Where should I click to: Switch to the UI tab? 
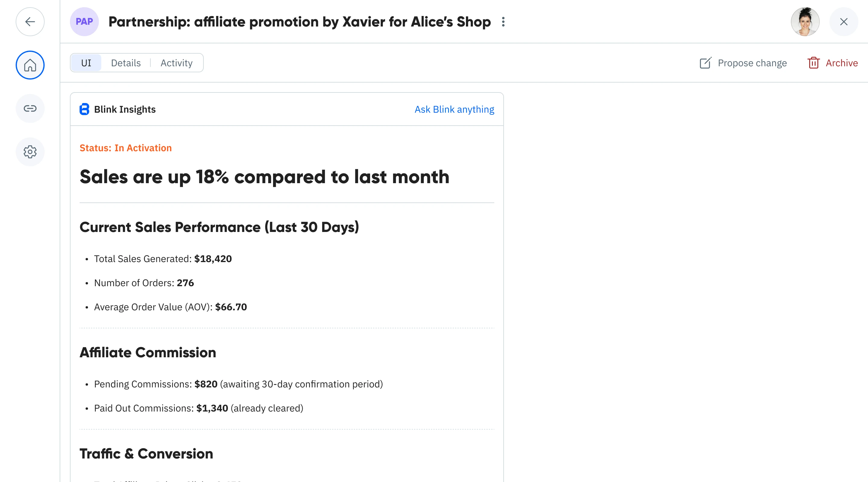pos(86,63)
